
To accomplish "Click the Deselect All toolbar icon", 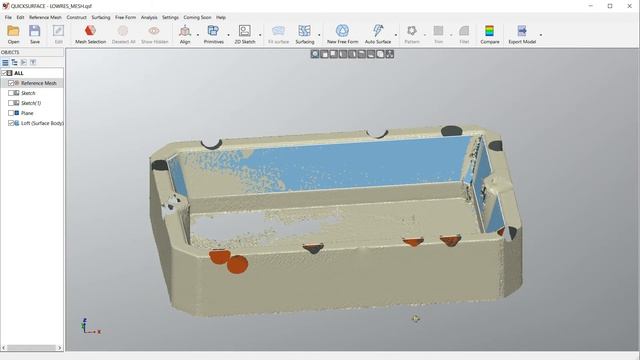I will [123, 31].
